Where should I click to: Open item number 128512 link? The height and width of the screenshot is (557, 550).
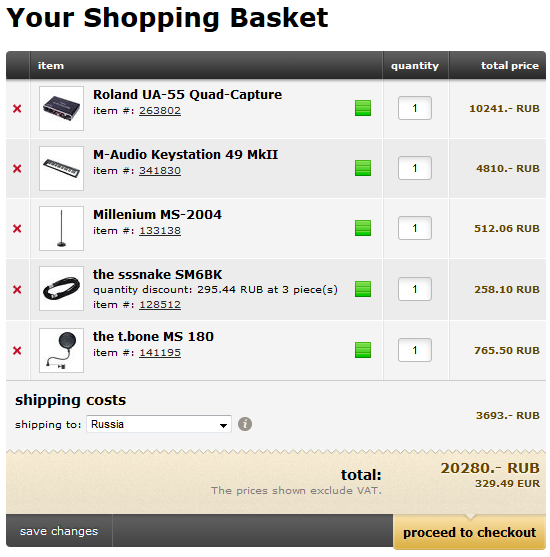pos(160,305)
